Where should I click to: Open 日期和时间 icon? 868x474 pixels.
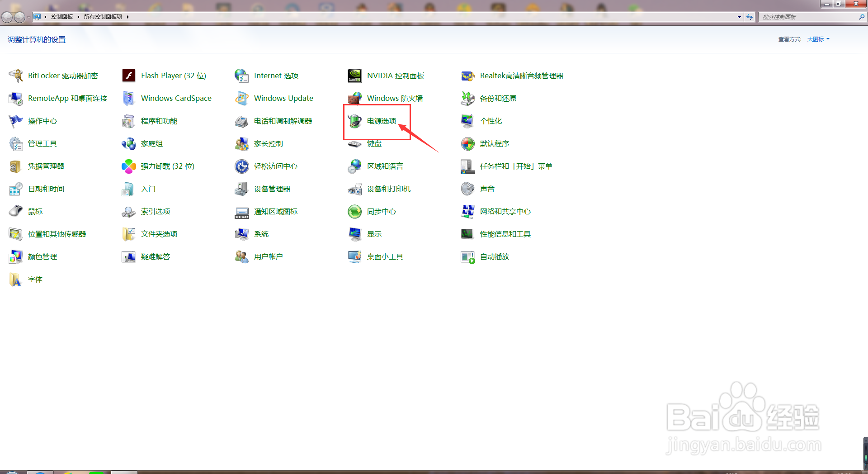16,189
